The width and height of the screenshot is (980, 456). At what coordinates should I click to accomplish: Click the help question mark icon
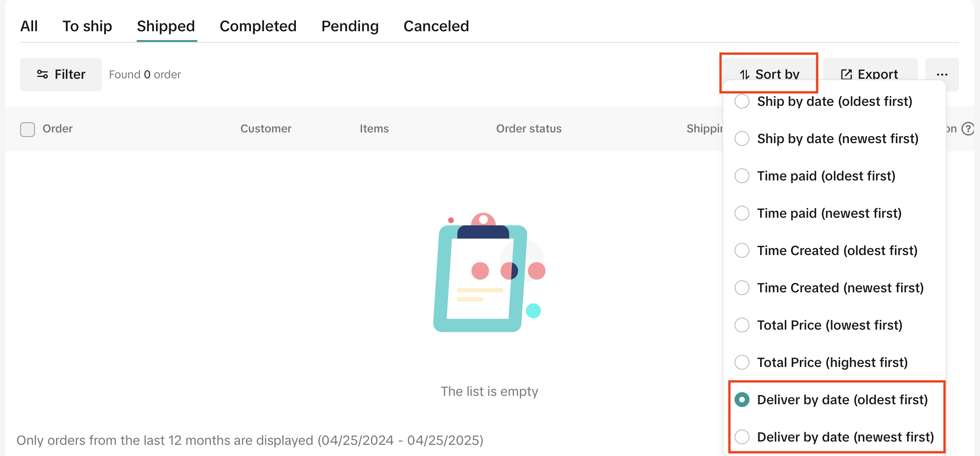coord(968,129)
